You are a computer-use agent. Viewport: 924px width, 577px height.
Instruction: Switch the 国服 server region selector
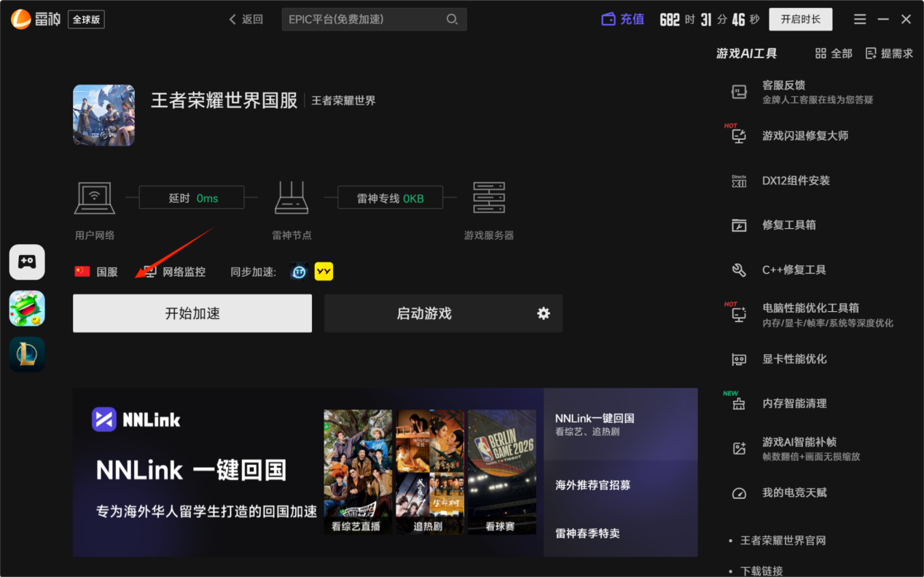(96, 272)
